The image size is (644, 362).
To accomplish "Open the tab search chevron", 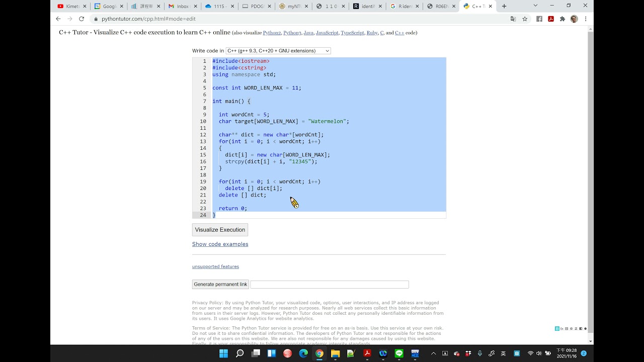I will (x=535, y=6).
